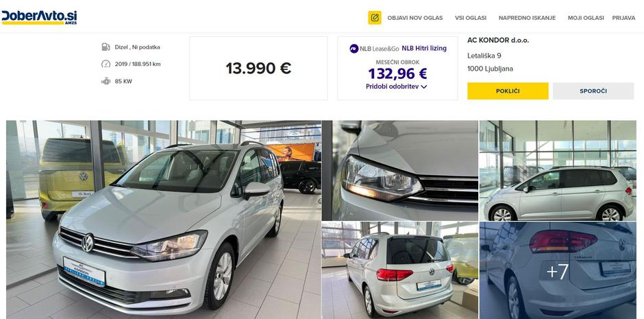Click the fuel pump icon
Screen dimensions: 644x319
(x=106, y=47)
